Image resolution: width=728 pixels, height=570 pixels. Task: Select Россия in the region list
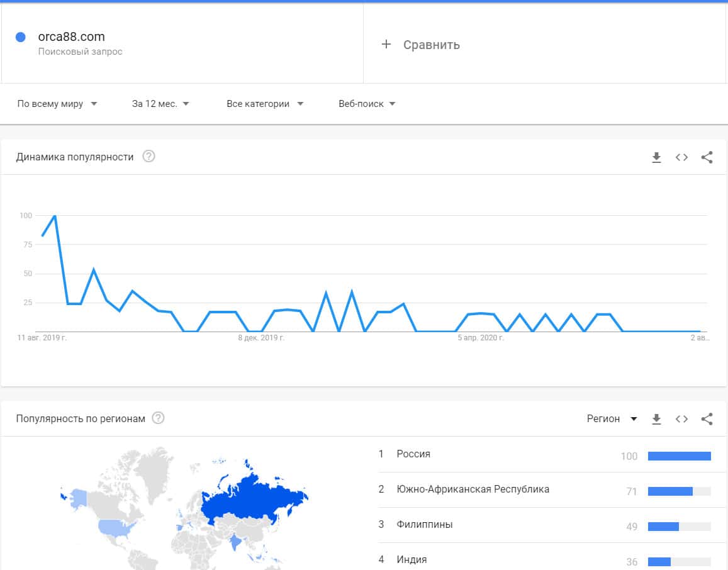(413, 454)
